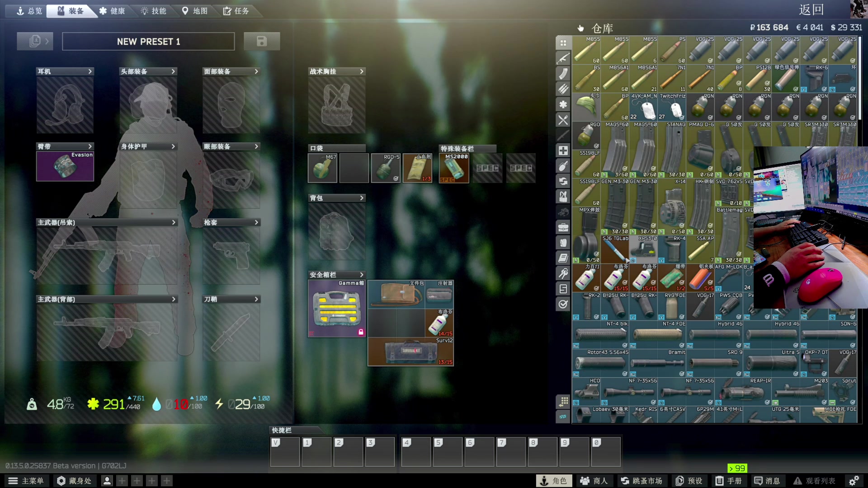The width and height of the screenshot is (868, 488).
Task: Expand the 背包 backpack slot arrow
Action: pos(362,198)
